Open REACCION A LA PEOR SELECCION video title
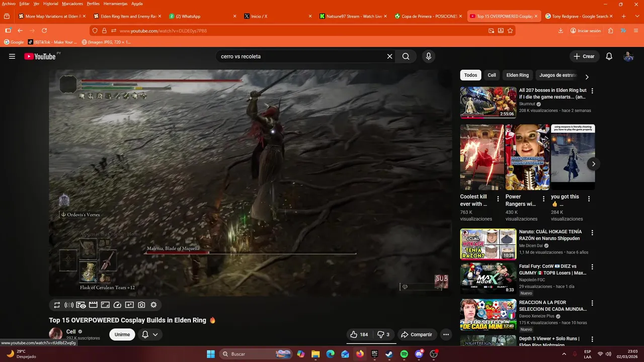 552,306
